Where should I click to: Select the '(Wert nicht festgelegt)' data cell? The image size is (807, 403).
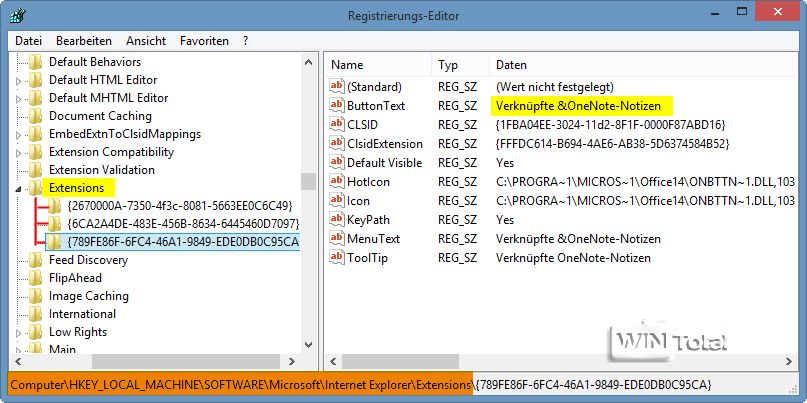pyautogui.click(x=554, y=87)
